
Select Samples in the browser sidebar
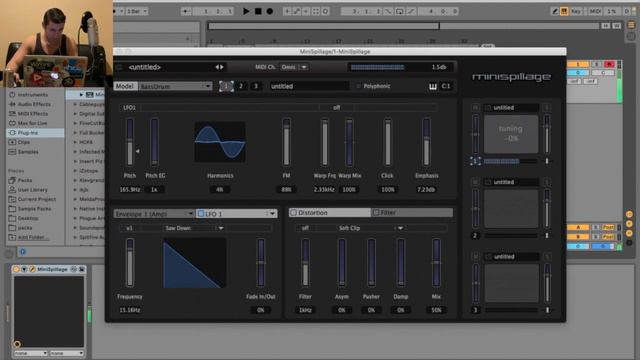pyautogui.click(x=28, y=151)
